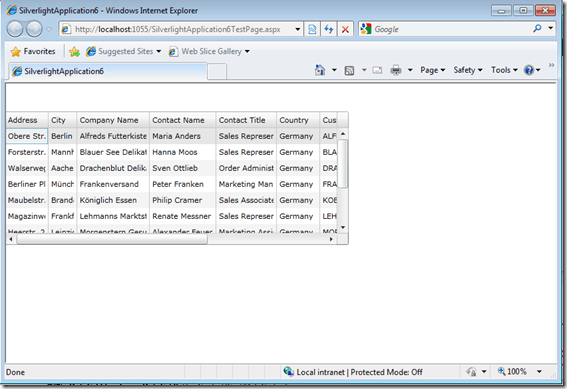Image resolution: width=567 pixels, height=389 pixels.
Task: Click the Local intranet security zone status
Action: click(x=353, y=372)
